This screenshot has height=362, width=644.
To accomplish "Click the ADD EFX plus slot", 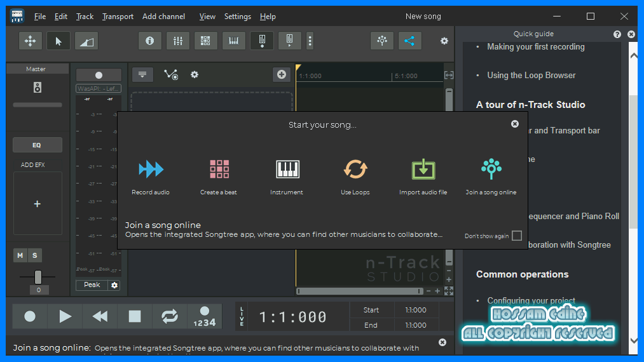I will click(x=38, y=204).
